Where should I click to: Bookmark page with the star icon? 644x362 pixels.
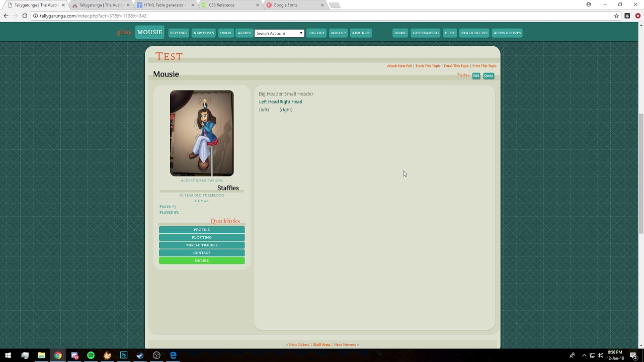click(616, 16)
